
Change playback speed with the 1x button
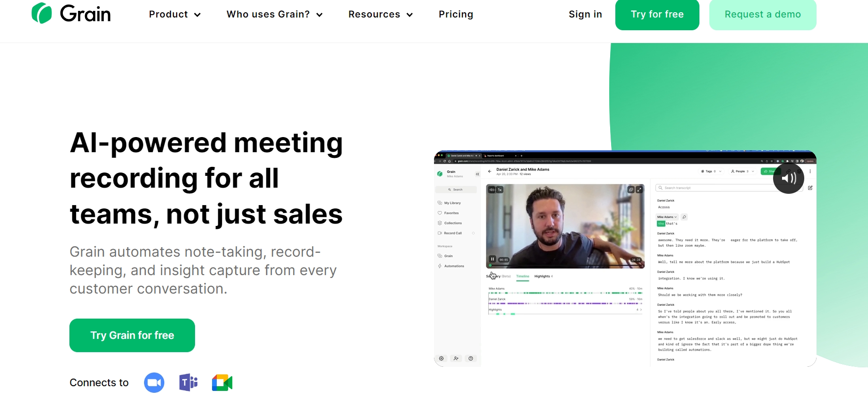(500, 190)
